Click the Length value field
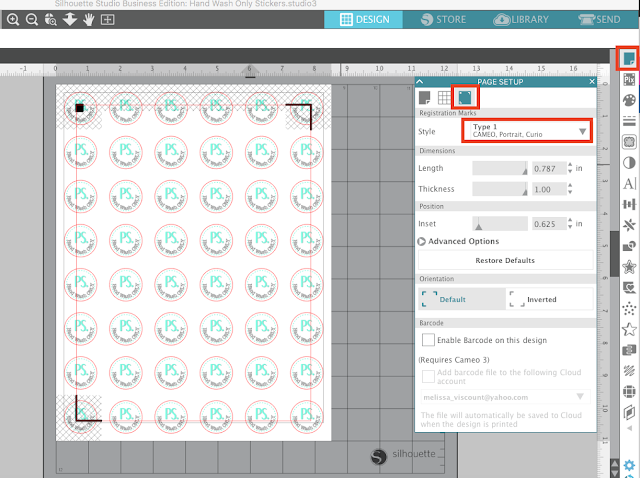Image resolution: width=640 pixels, height=478 pixels. click(x=549, y=168)
